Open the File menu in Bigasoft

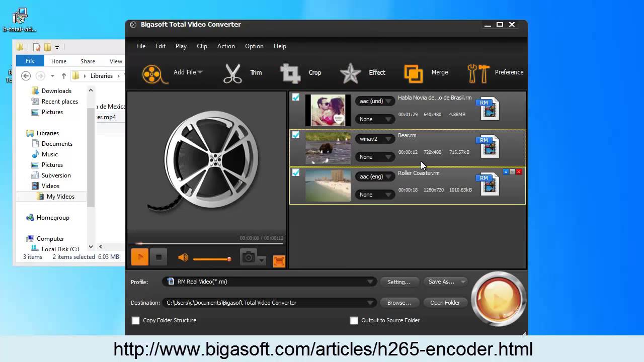pos(141,46)
